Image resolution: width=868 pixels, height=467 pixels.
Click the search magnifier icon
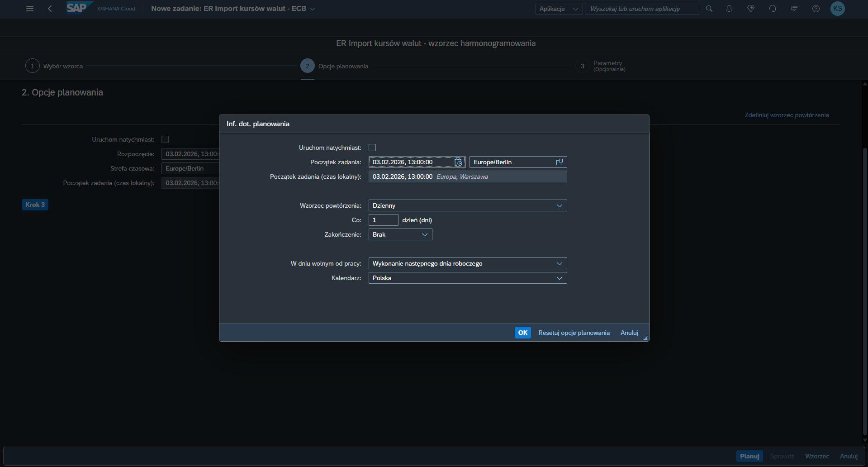tap(709, 9)
